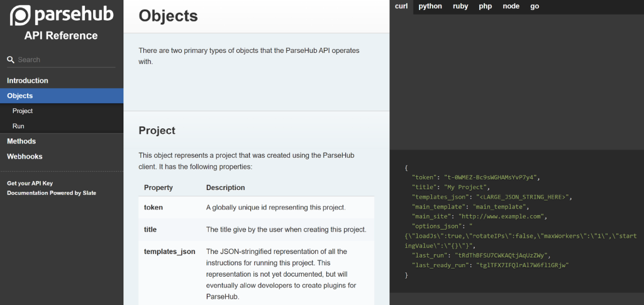644x305 pixels.
Task: Click the "token" line in JSON sample
Action: tap(475, 178)
